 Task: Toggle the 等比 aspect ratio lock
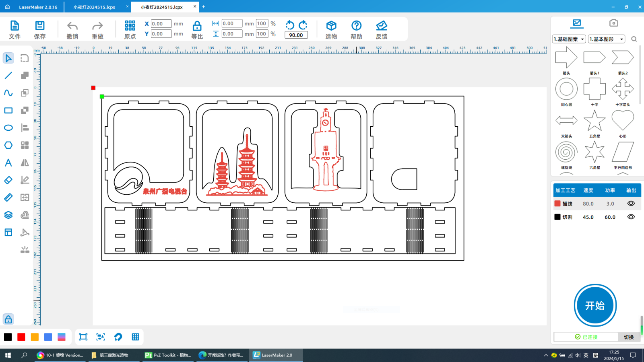click(x=197, y=27)
